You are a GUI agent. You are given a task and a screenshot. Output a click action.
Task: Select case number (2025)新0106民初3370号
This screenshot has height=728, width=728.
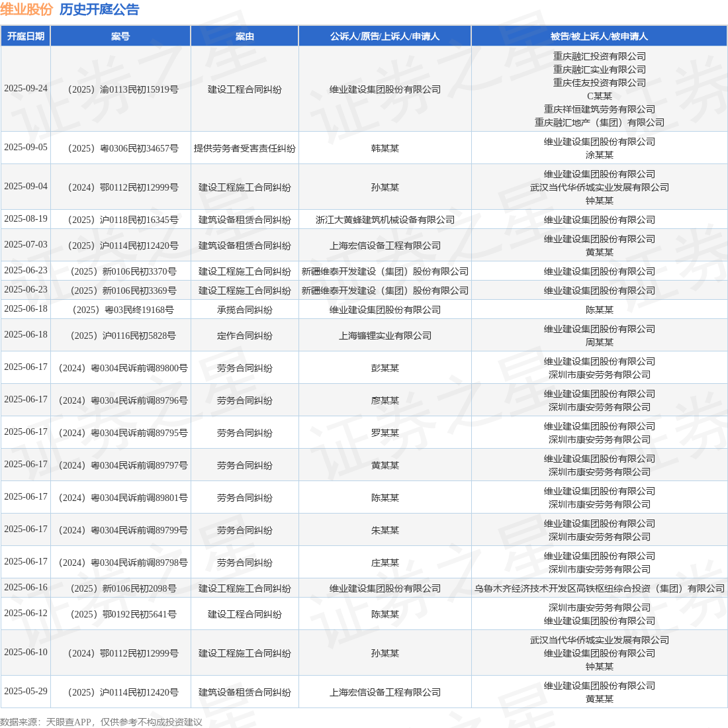pyautogui.click(x=123, y=271)
